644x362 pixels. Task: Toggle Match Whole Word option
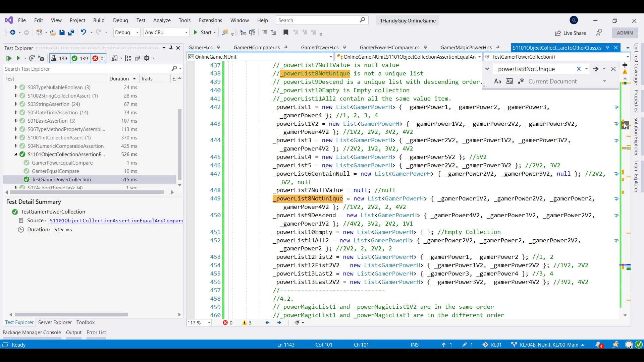509,81
